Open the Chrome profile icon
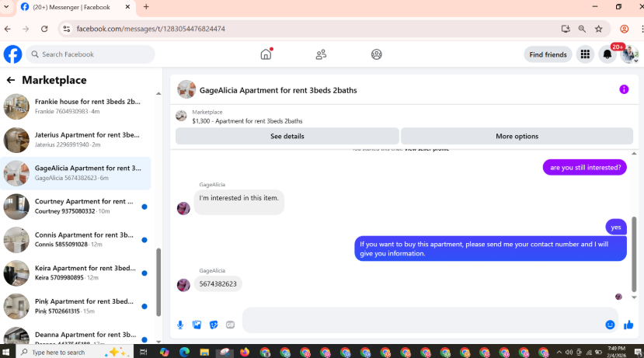644x358 pixels. pyautogui.click(x=624, y=29)
